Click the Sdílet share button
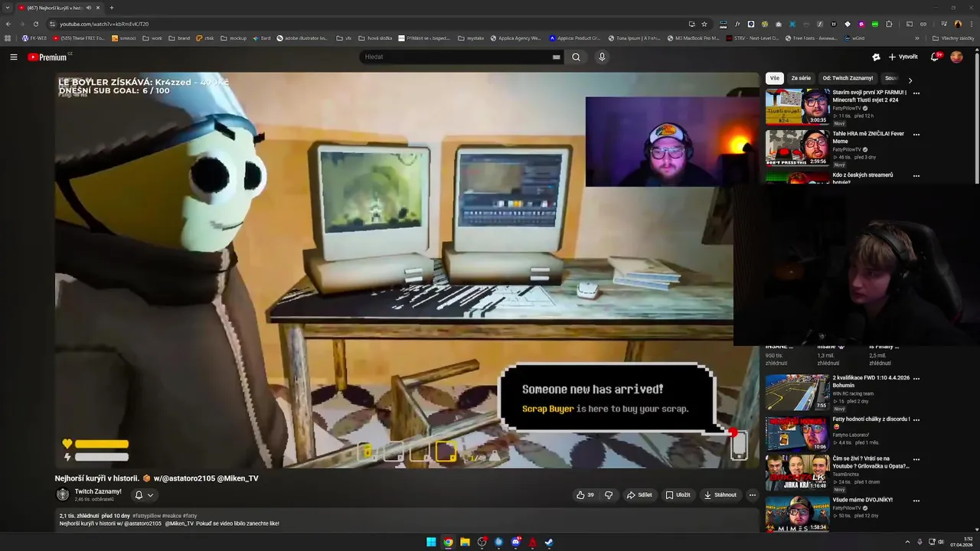 [x=640, y=495]
